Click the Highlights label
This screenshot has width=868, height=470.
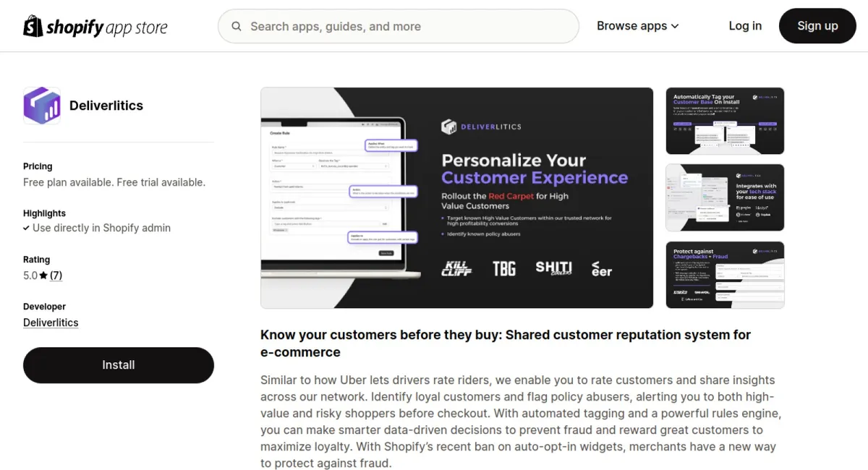click(x=44, y=213)
